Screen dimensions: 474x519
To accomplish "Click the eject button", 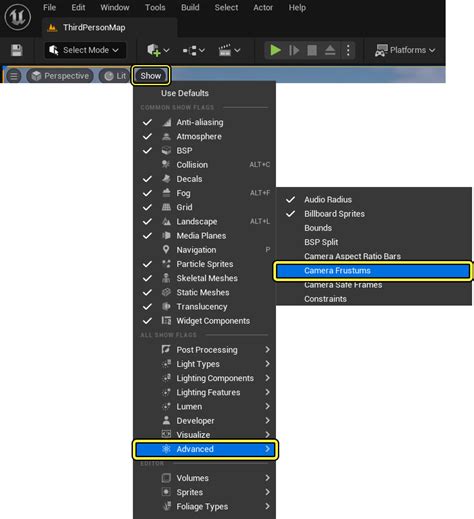I will [x=330, y=50].
